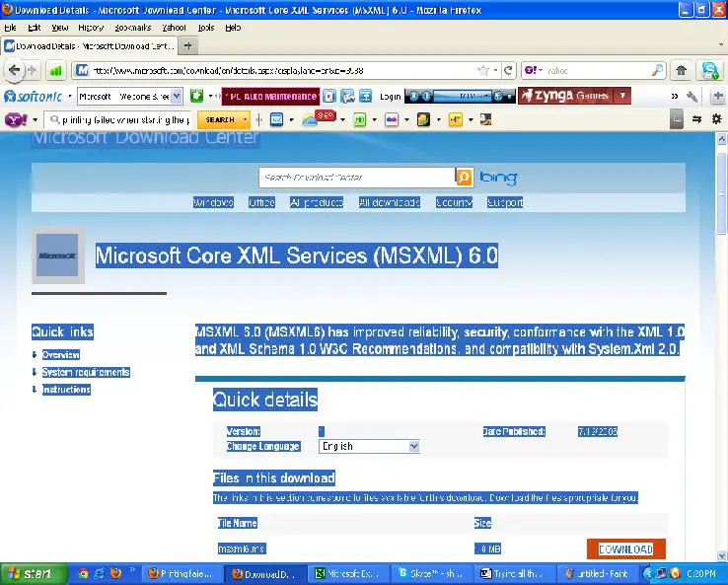Image resolution: width=728 pixels, height=585 pixels.
Task: Go to Firefox Home page icon
Action: 681,71
